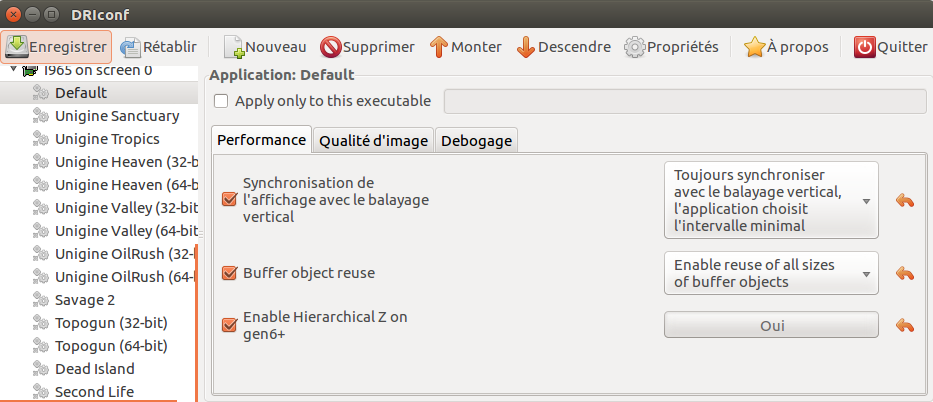Select Unigine Sanctuary in the application list
The image size is (933, 402).
[x=117, y=116]
